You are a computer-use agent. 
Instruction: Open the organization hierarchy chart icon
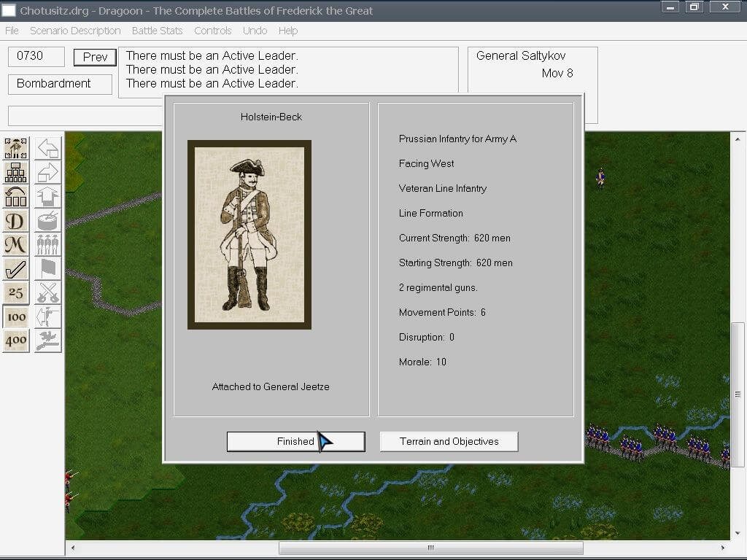tap(15, 173)
